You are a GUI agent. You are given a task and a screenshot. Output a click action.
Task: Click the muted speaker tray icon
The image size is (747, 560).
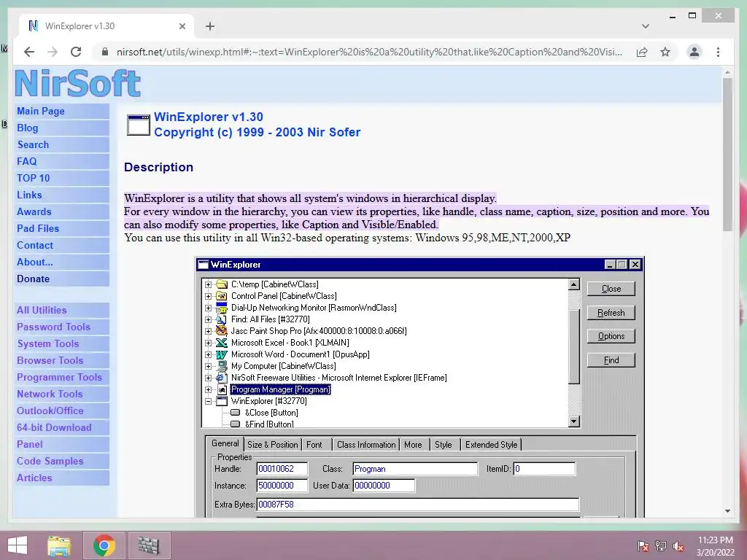click(678, 545)
